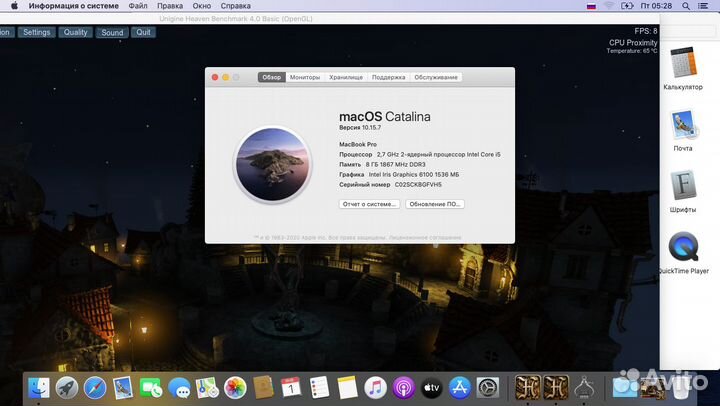The width and height of the screenshot is (720, 406).
Task: Switch to the Мониторы tab
Action: pos(305,77)
